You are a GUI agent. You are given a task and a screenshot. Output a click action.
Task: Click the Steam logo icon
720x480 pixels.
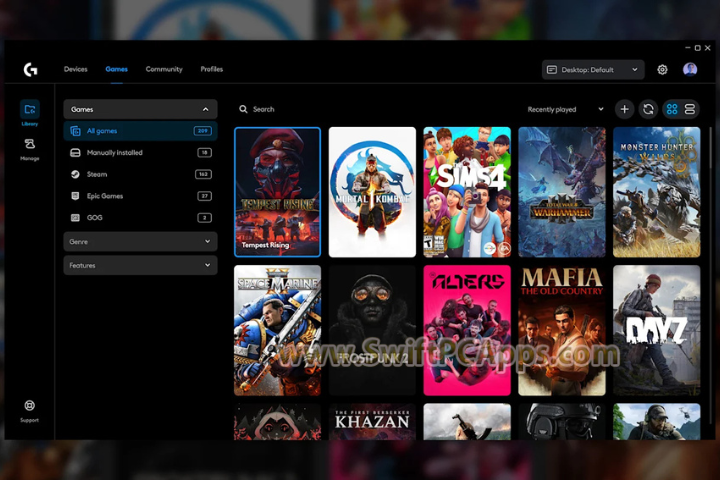[x=75, y=174]
